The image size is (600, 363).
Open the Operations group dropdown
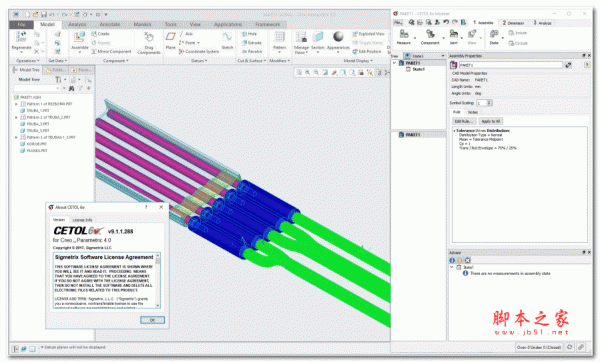(x=28, y=60)
